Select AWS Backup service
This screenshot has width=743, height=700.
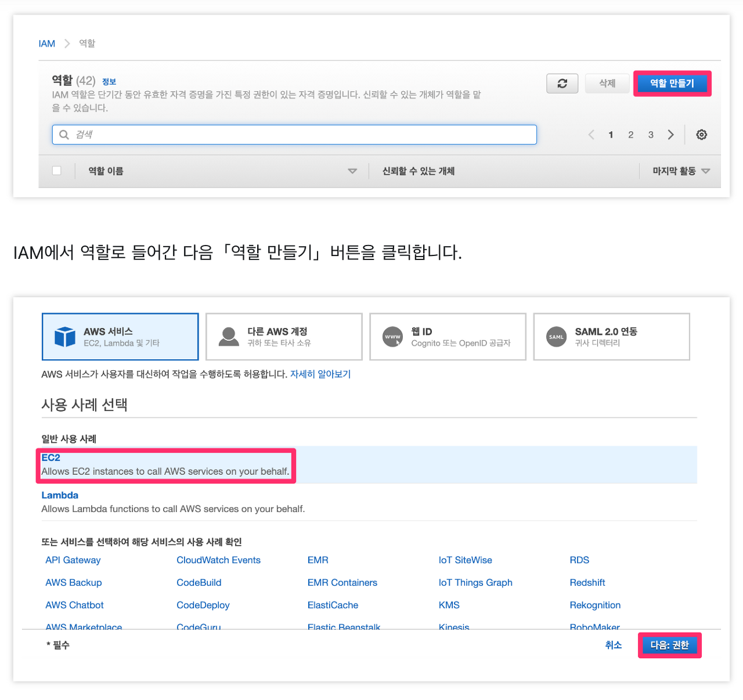pos(74,583)
